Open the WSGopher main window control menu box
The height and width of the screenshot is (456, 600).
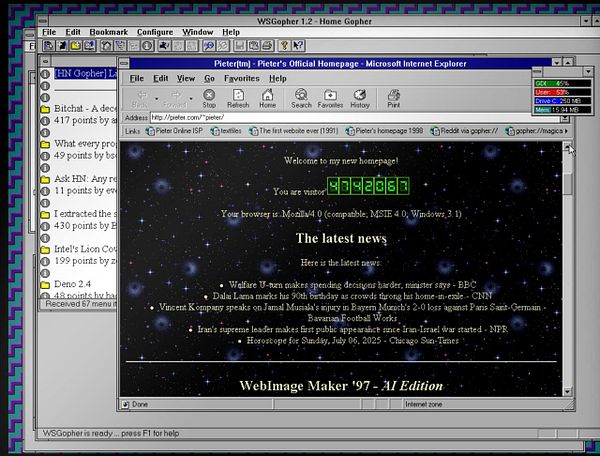click(43, 21)
